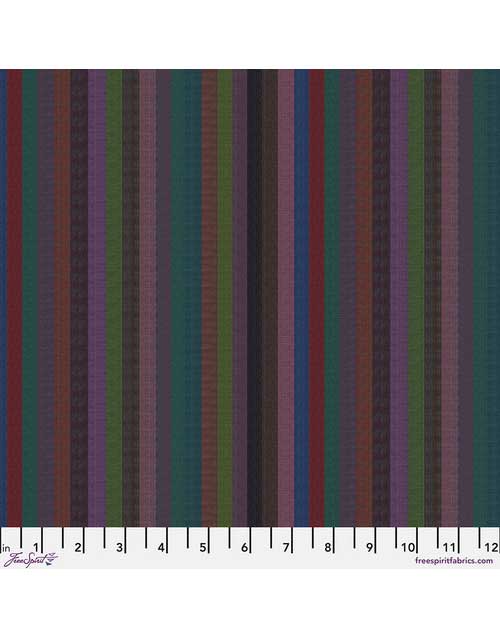Click the 'in' unit label on the ruler
The image size is (500, 638).
point(6,548)
